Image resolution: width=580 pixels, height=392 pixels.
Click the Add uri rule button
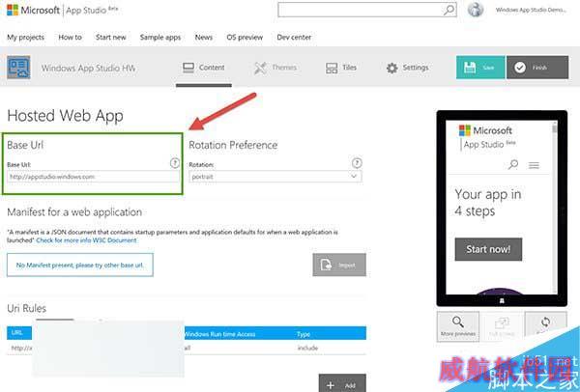coord(342,382)
